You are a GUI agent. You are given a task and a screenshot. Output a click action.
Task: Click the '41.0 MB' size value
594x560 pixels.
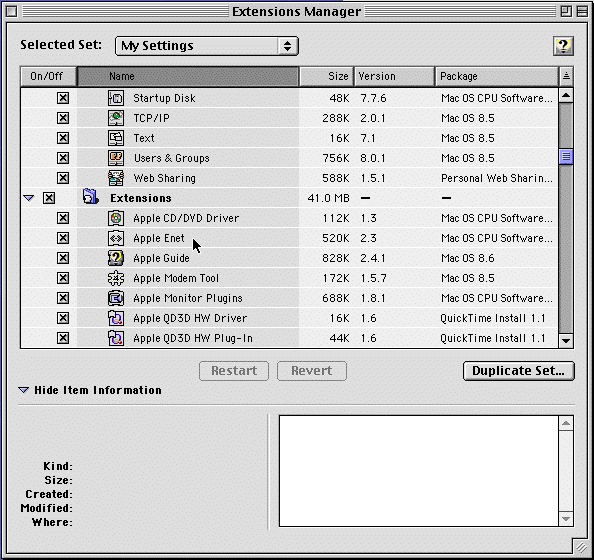click(328, 198)
